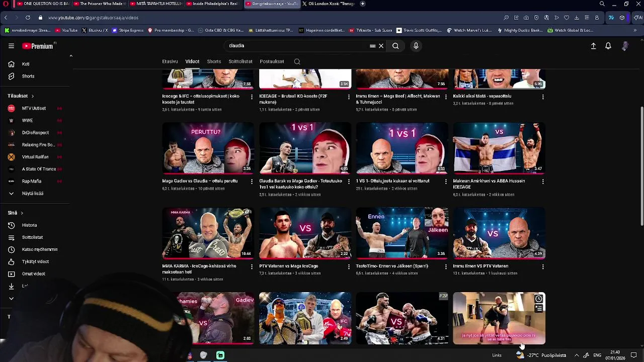
Task: Start voice search with microphone icon
Action: coord(416,46)
